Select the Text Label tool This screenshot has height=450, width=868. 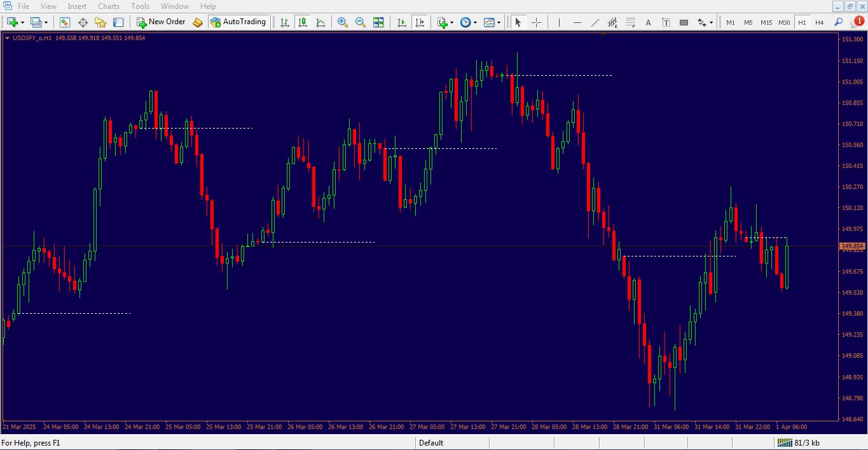click(666, 22)
